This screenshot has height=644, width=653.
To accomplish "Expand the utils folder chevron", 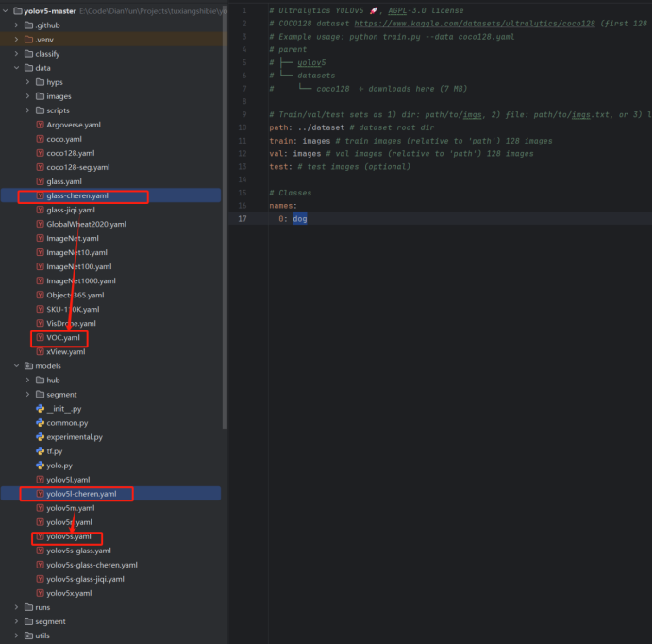I will [16, 636].
